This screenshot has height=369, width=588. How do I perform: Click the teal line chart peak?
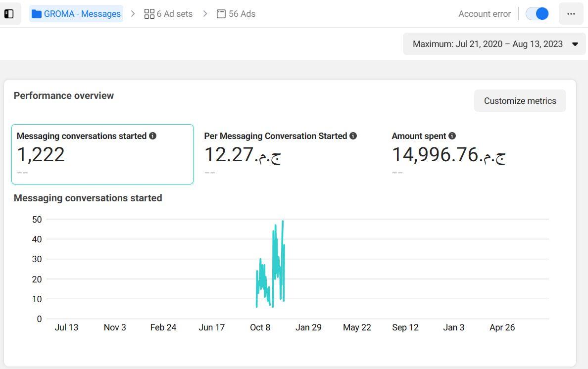pyautogui.click(x=283, y=222)
